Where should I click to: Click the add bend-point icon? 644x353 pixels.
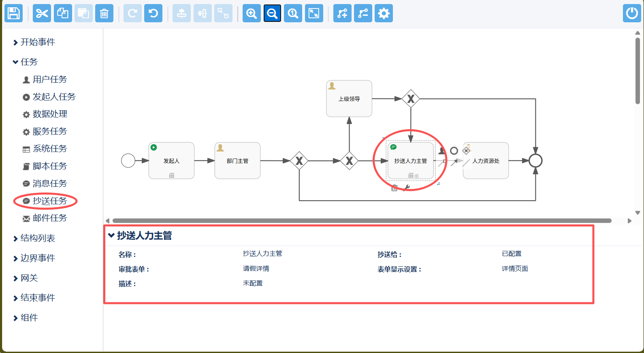(342, 13)
